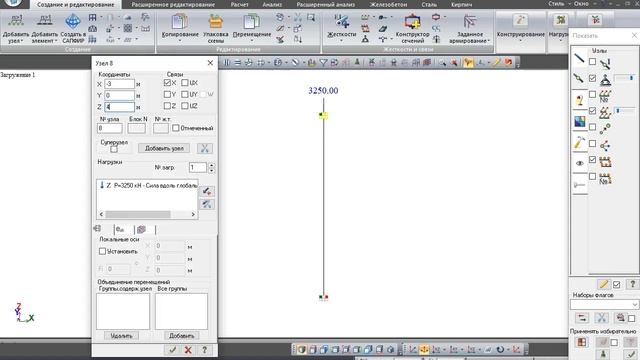Click the Добавить элемент ribbon icon
Image resolution: width=640 pixels, height=360 pixels.
44,22
